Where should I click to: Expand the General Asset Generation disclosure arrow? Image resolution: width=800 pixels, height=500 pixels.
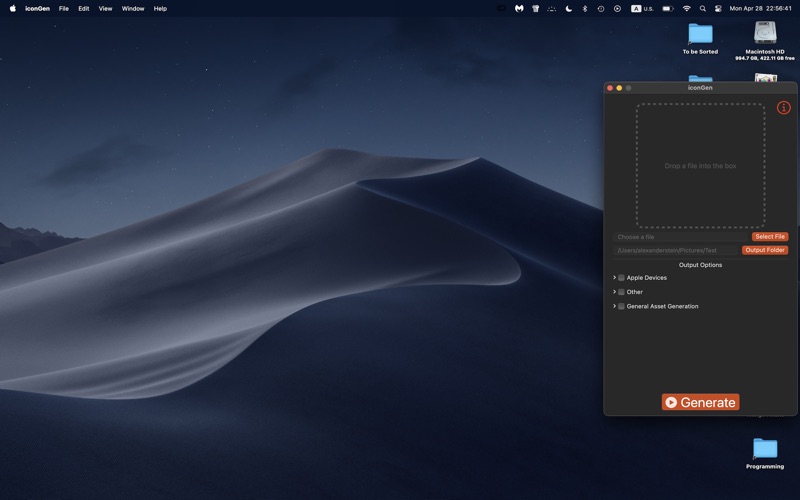pos(614,306)
